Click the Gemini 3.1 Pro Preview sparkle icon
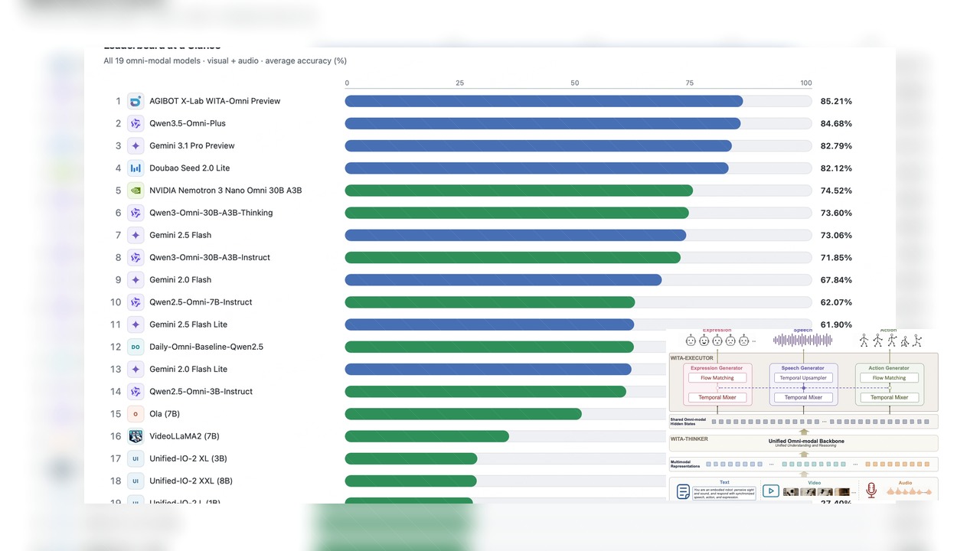The image size is (980, 551). pos(136,145)
